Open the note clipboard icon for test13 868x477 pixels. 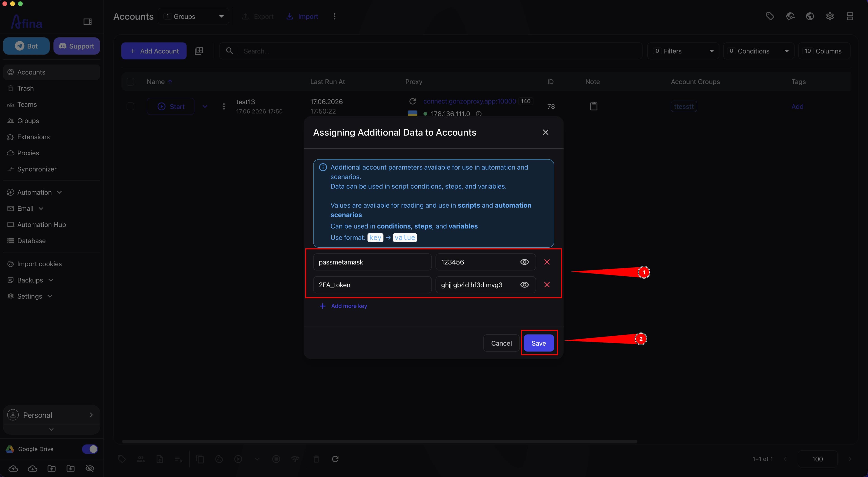point(594,106)
